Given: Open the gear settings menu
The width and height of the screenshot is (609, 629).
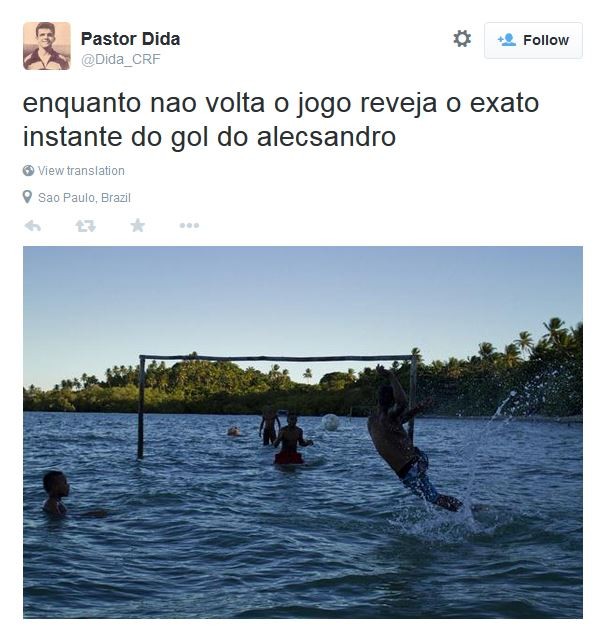Looking at the screenshot, I should [x=462, y=39].
